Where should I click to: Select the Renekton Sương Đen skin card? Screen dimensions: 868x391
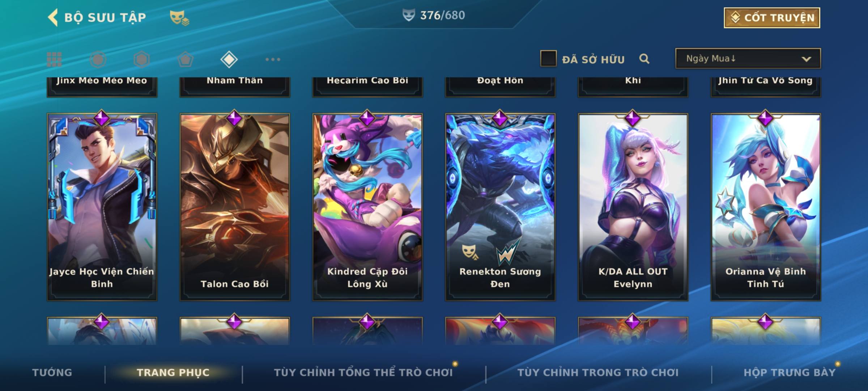pyautogui.click(x=500, y=207)
